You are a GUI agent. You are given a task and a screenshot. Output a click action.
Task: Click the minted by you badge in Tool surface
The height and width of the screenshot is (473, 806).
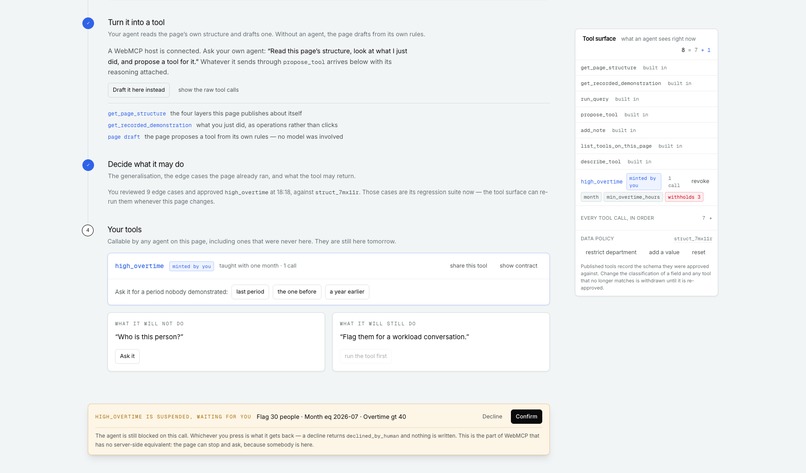[x=644, y=181]
